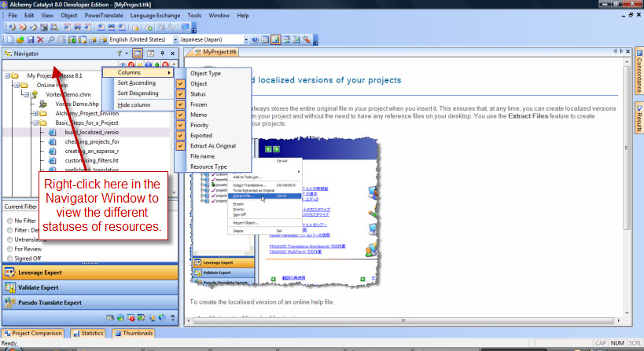Collapse the OnLine Help tree node
644x351 pixels.
coord(17,86)
